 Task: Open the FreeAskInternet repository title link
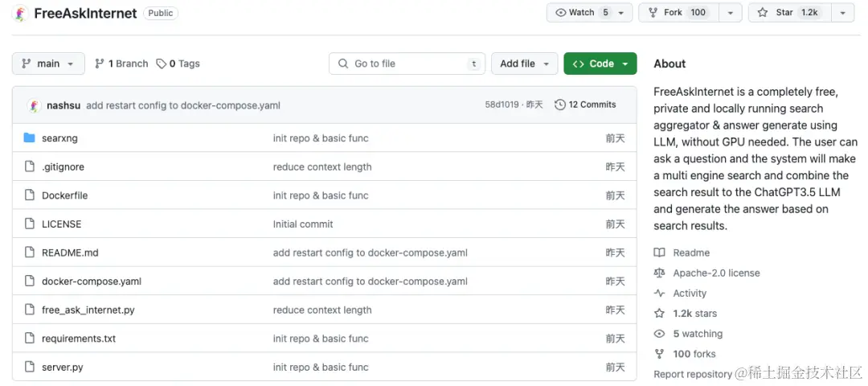click(85, 14)
